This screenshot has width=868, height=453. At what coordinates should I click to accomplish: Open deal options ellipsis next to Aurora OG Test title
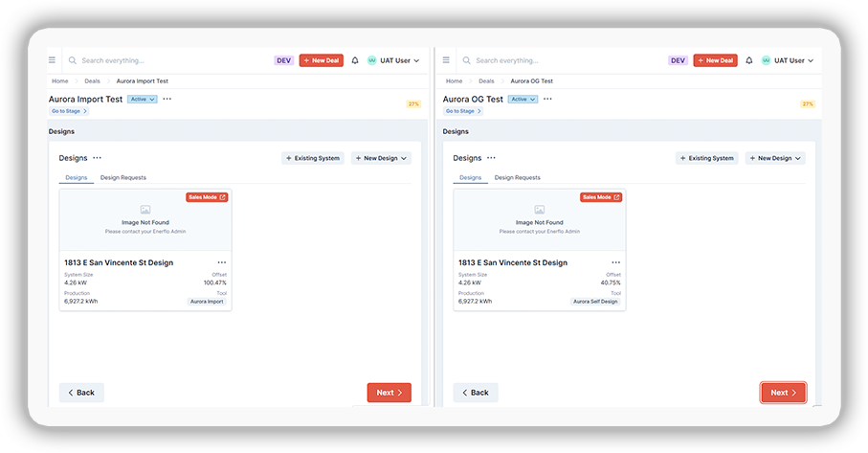[547, 99]
